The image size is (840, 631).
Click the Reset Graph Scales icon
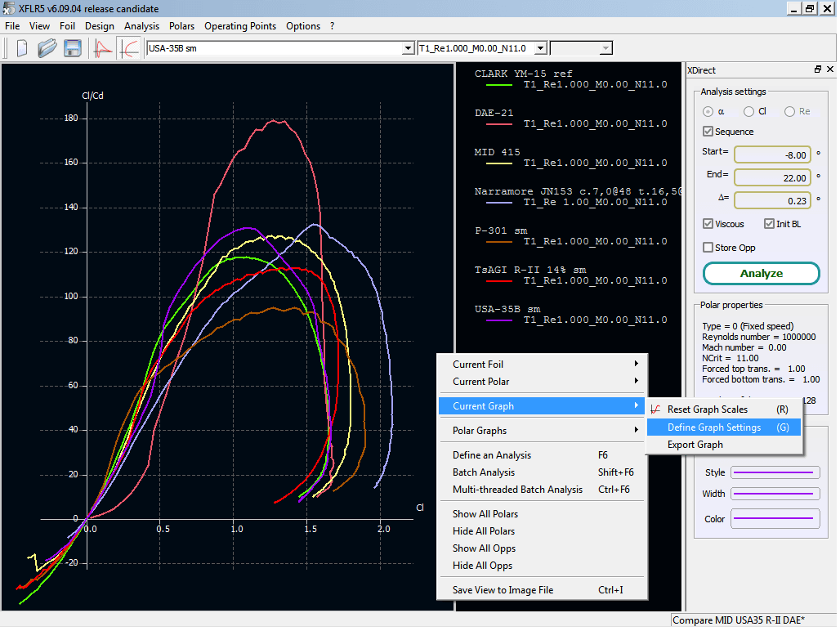655,409
